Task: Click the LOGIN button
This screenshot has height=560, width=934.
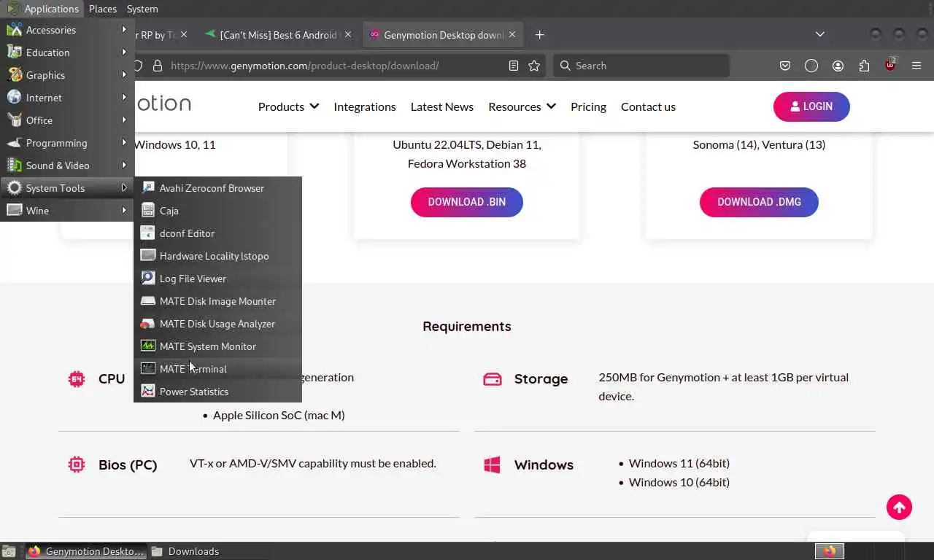Action: point(811,106)
